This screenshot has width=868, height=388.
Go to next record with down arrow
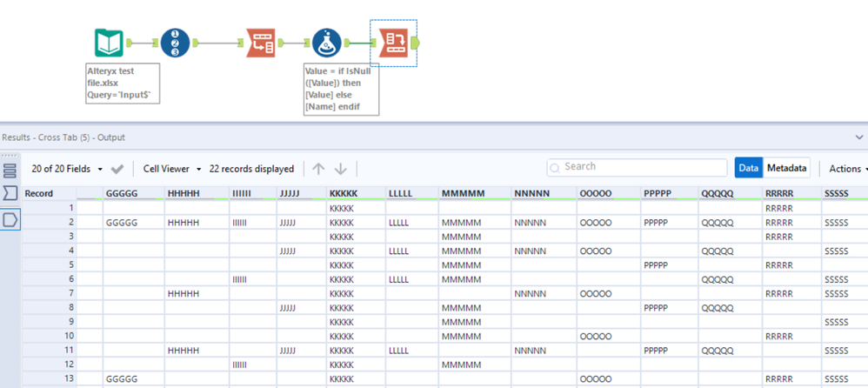[340, 169]
